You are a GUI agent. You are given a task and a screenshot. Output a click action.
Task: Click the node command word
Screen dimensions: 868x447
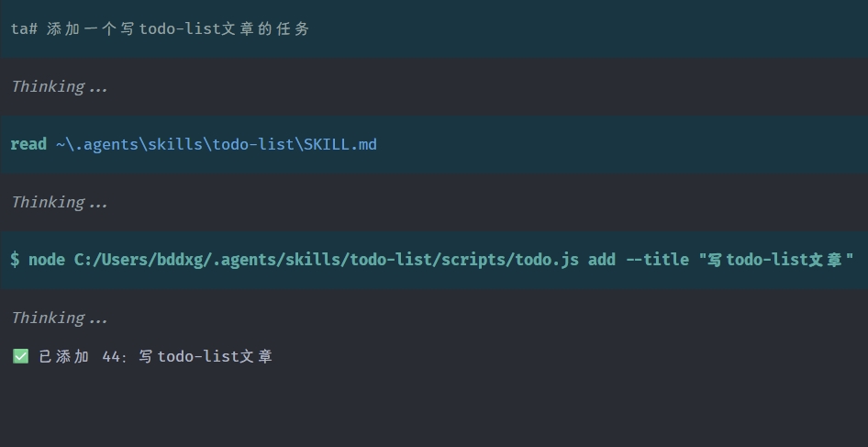pos(47,260)
